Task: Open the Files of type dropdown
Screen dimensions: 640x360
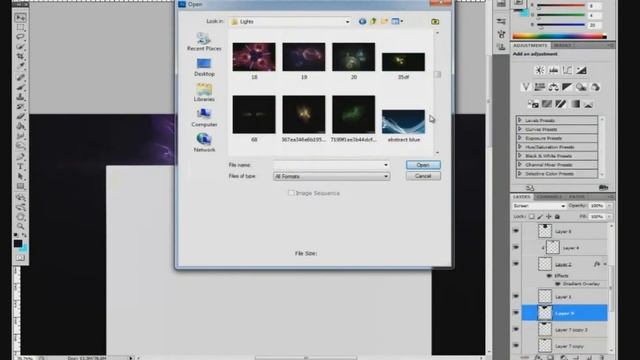Action: [x=386, y=176]
